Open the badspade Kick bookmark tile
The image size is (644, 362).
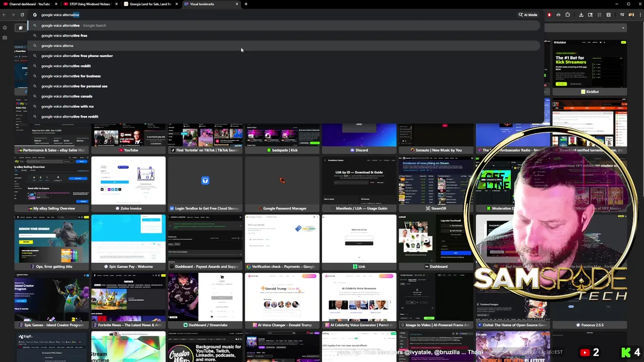coord(282,138)
